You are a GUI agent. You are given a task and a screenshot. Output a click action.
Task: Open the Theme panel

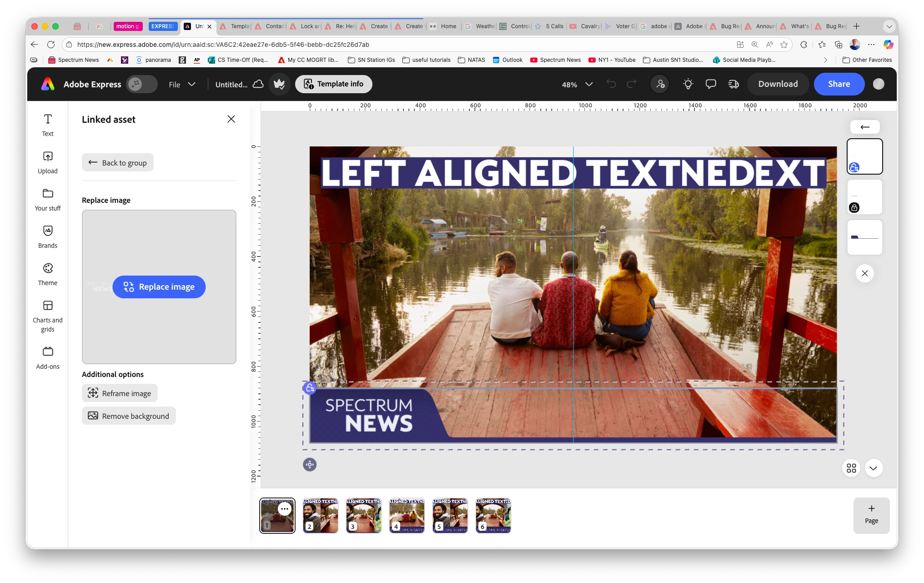click(x=48, y=274)
